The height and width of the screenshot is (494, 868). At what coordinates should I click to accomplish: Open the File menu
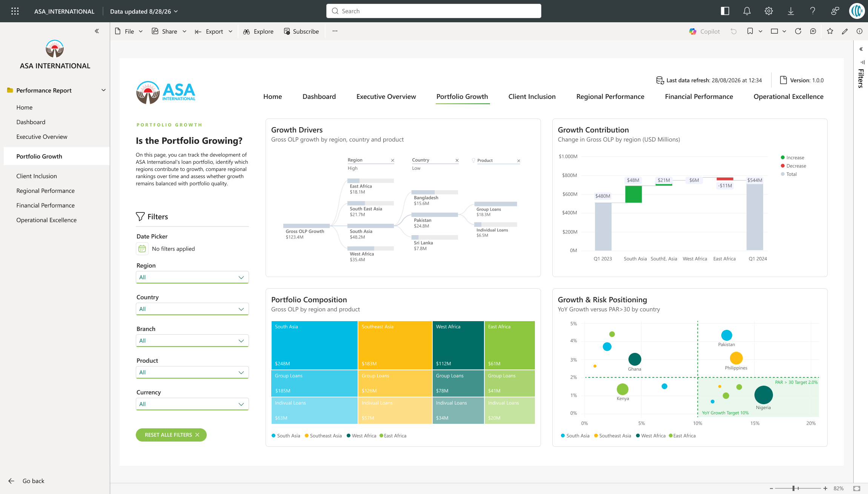[x=129, y=31]
